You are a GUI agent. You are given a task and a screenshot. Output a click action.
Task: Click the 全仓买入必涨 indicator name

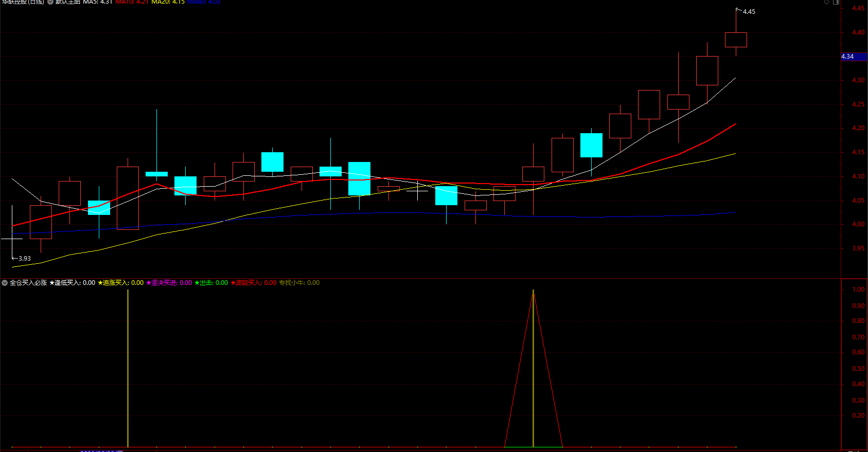pyautogui.click(x=28, y=283)
